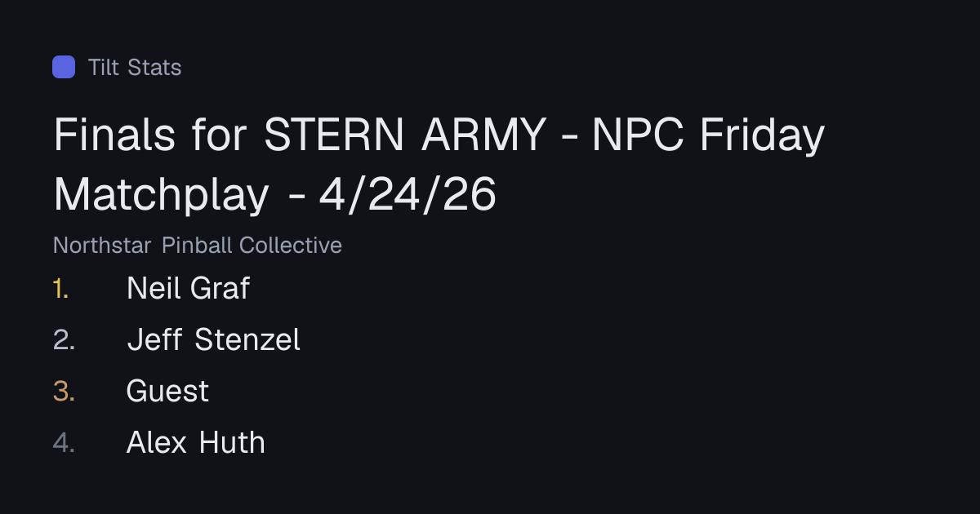Viewport: 980px width, 514px height.
Task: Select fourth-place player Alex Huth
Action: pos(196,442)
